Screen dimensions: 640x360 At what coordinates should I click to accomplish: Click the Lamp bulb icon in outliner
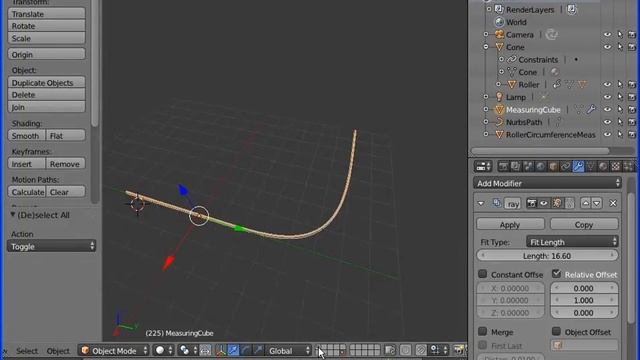tap(499, 97)
